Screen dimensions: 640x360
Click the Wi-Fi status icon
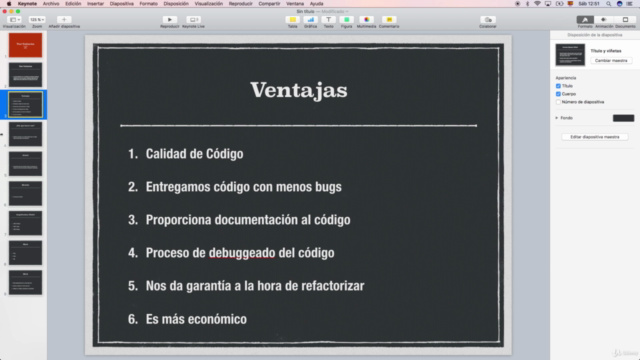point(537,4)
